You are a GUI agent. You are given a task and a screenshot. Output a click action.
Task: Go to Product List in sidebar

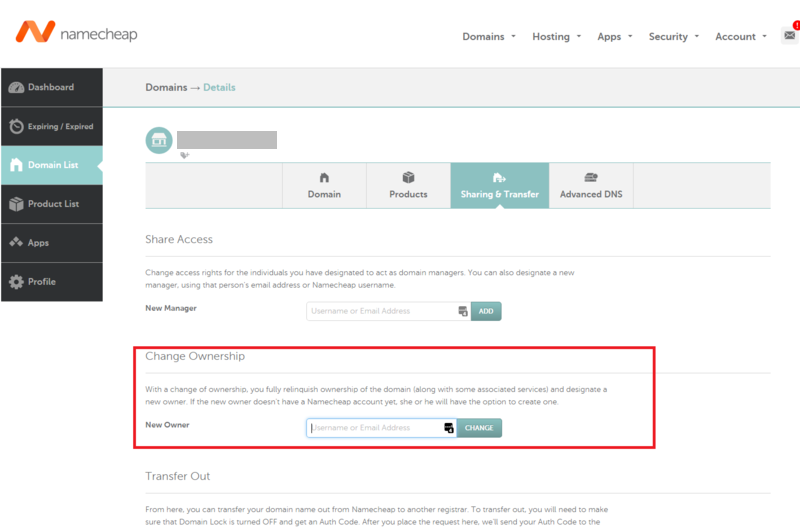[51, 204]
